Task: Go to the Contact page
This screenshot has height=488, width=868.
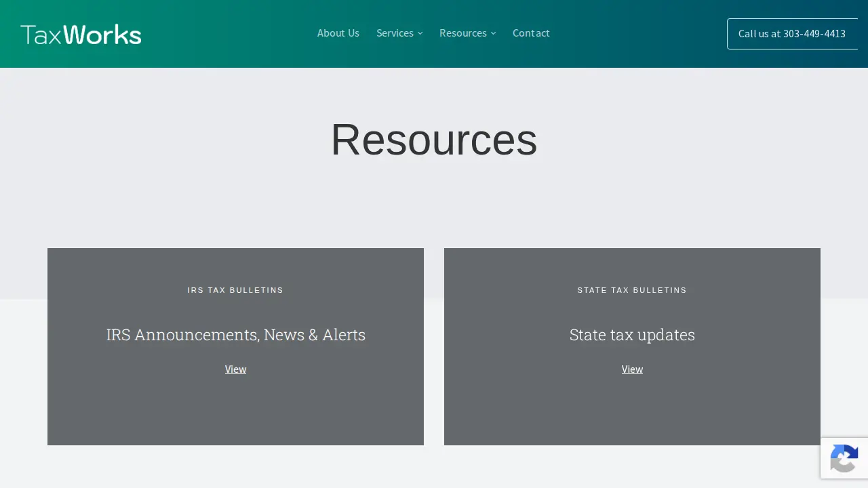Action: pos(531,33)
